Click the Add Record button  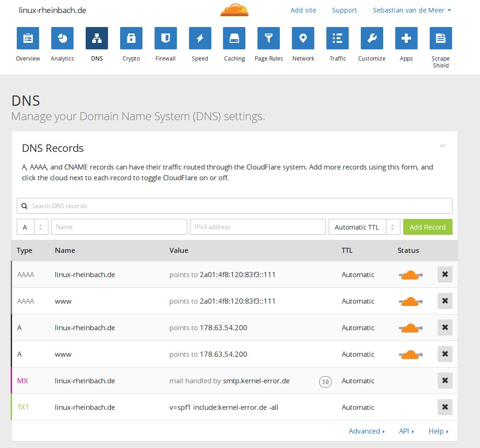pos(428,227)
